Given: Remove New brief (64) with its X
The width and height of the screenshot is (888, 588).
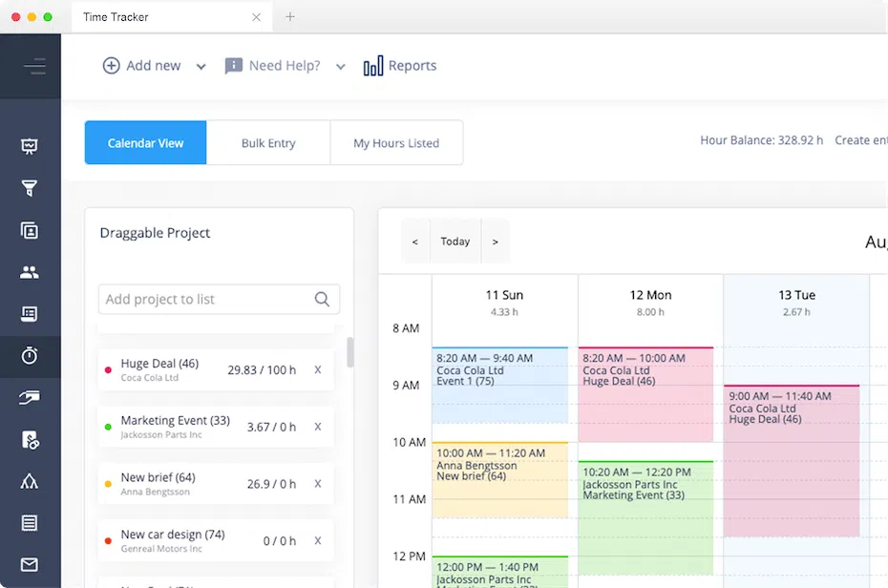Looking at the screenshot, I should click(318, 484).
